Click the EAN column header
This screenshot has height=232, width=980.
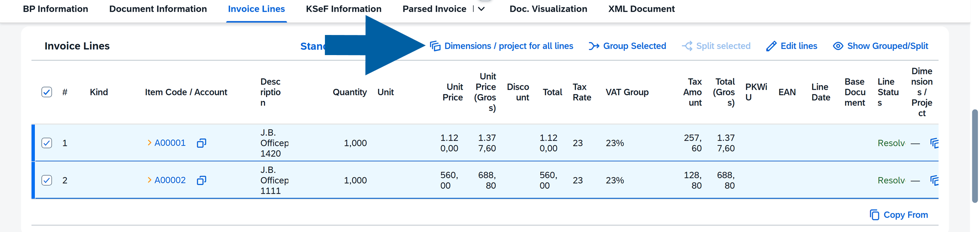pos(787,92)
